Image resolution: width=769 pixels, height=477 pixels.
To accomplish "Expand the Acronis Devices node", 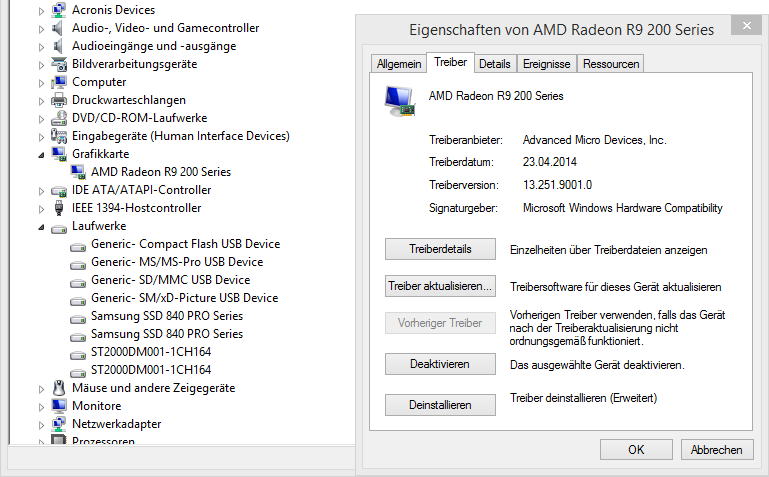I will [41, 11].
